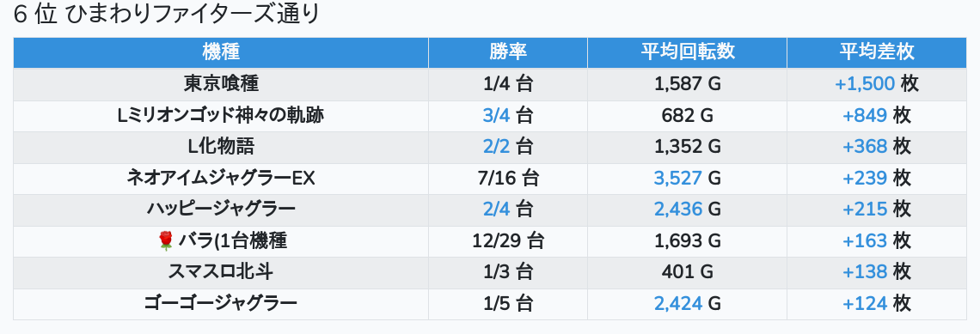Click the L化物語 machine name

click(221, 147)
